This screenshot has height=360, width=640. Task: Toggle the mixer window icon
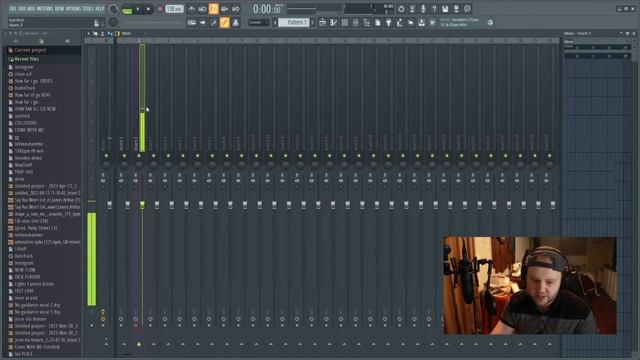[356, 22]
